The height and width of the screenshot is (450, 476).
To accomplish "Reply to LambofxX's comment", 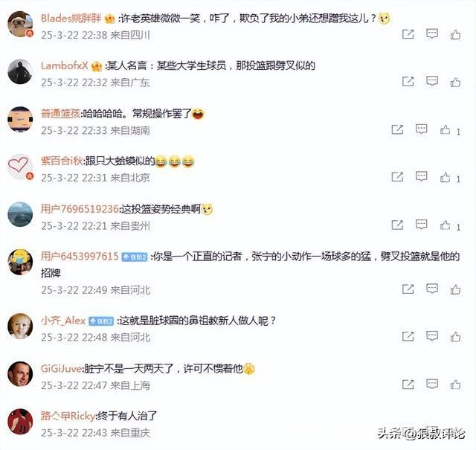I will pyautogui.click(x=431, y=81).
